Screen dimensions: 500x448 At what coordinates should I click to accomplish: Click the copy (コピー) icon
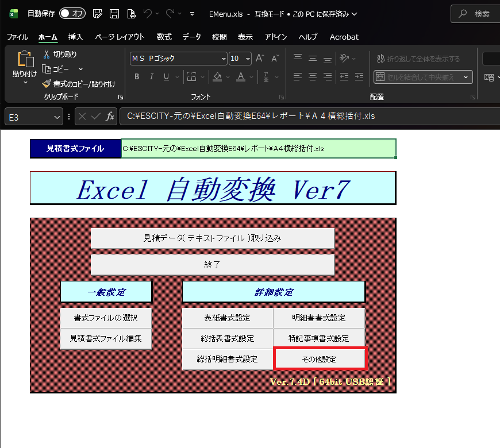[x=46, y=68]
